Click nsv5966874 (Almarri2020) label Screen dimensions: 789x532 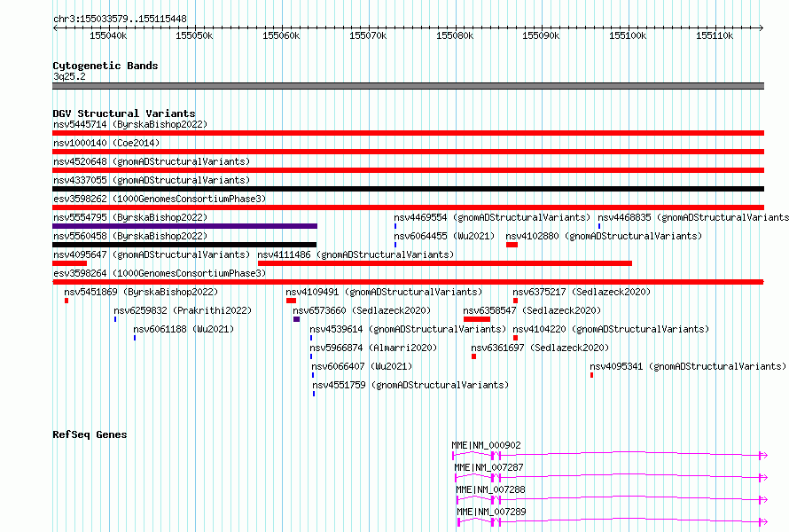pyautogui.click(x=373, y=348)
